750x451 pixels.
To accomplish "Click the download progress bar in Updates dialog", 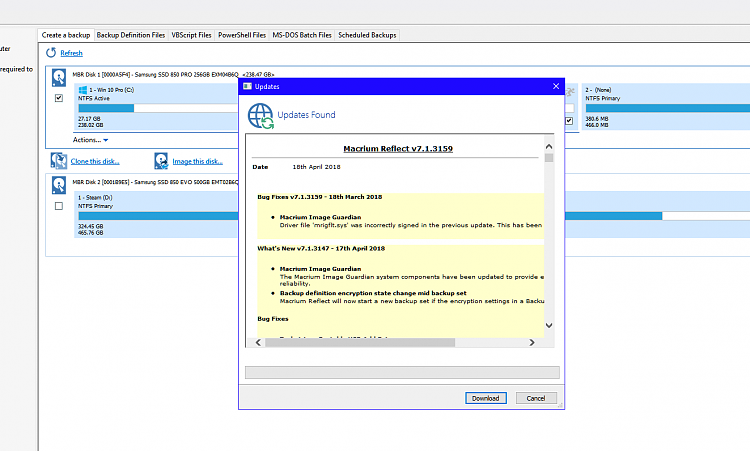I will coord(402,373).
